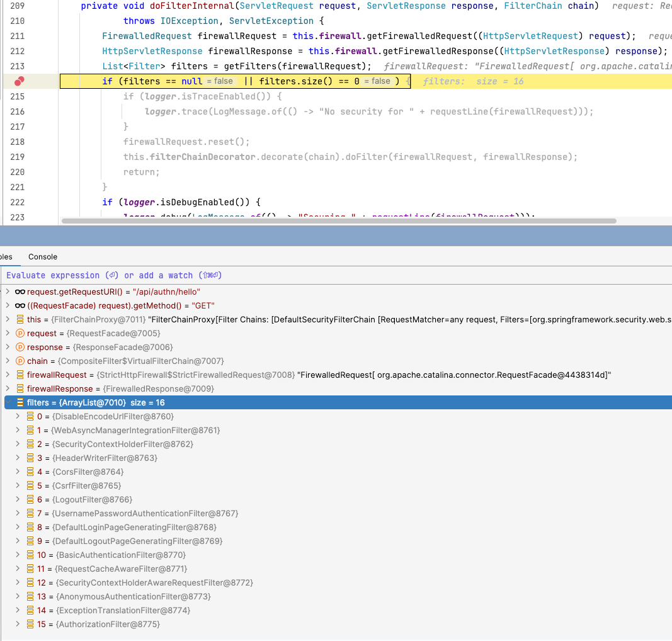672x641 pixels.
Task: Expand AnonymousAuthenticationFilter element 13
Action: [x=18, y=596]
